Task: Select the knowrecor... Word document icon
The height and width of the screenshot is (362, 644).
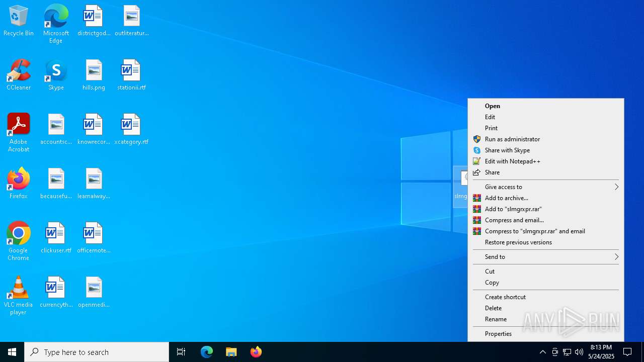Action: (94, 130)
